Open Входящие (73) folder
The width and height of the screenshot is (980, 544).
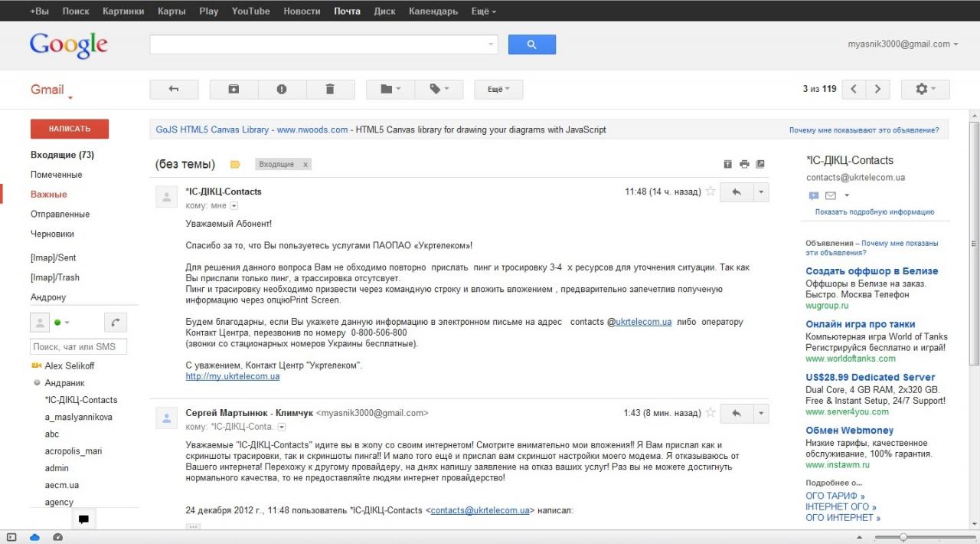pyautogui.click(x=62, y=155)
